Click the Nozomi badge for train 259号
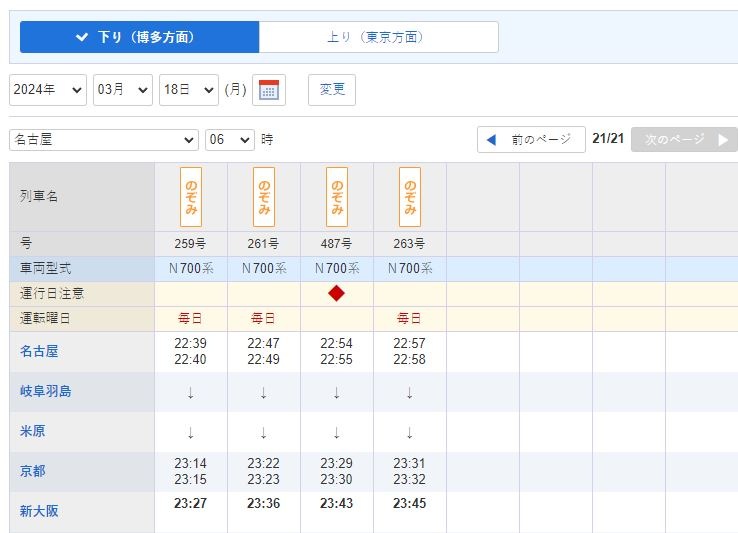This screenshot has width=738, height=533. (x=191, y=197)
